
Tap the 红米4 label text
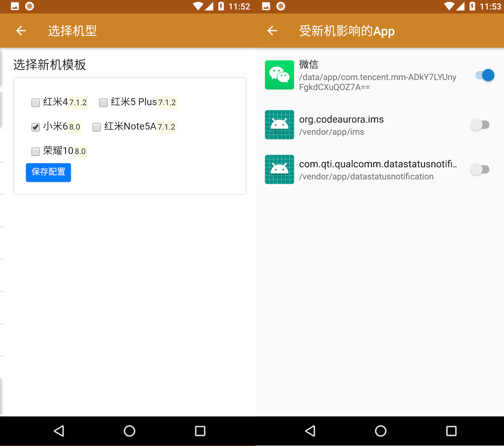point(55,102)
